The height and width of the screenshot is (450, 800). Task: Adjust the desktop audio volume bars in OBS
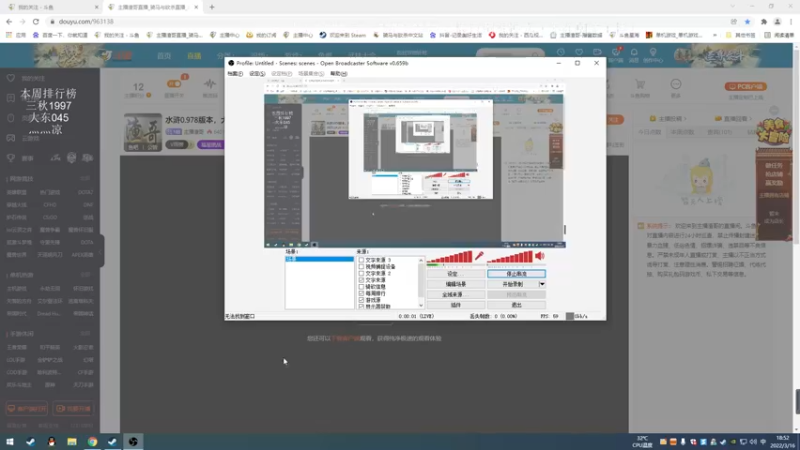[x=510, y=257]
